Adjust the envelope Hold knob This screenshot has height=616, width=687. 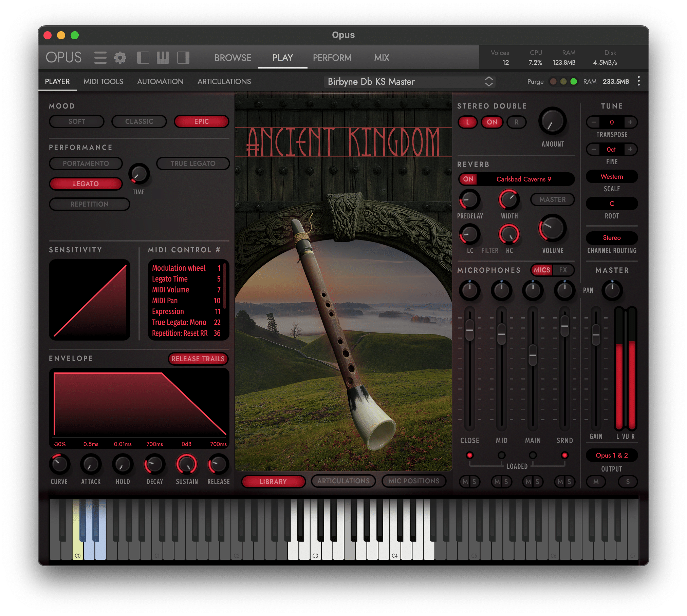123,464
